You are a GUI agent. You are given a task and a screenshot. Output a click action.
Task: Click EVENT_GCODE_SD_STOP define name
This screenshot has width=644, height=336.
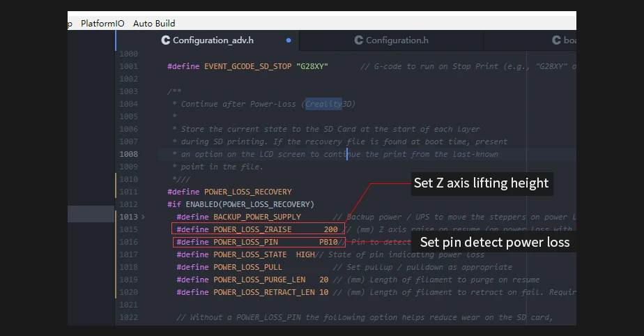(x=247, y=66)
